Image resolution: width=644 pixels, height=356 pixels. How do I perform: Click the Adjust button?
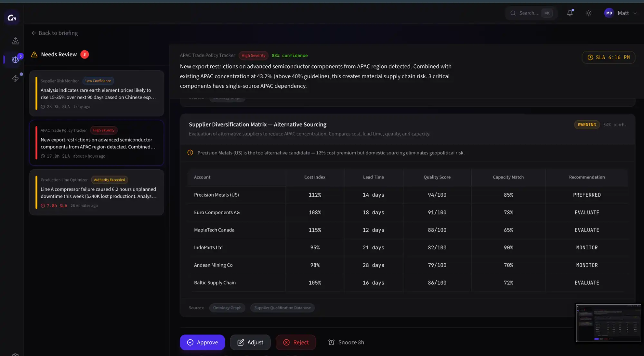tap(250, 342)
